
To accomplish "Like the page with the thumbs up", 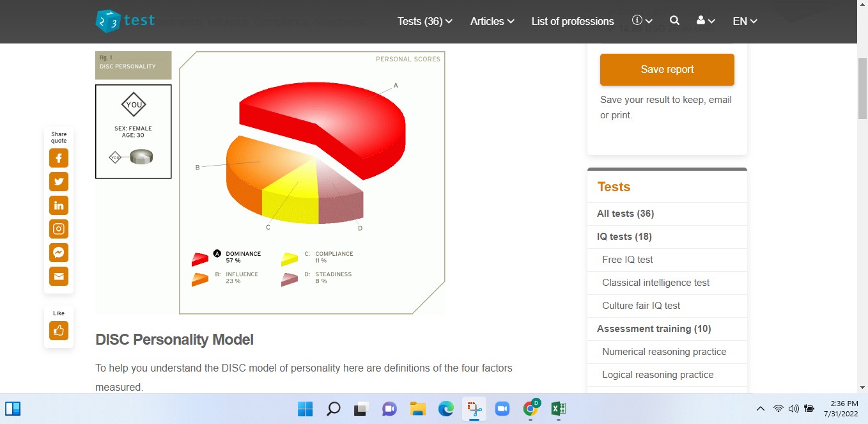I will point(58,331).
